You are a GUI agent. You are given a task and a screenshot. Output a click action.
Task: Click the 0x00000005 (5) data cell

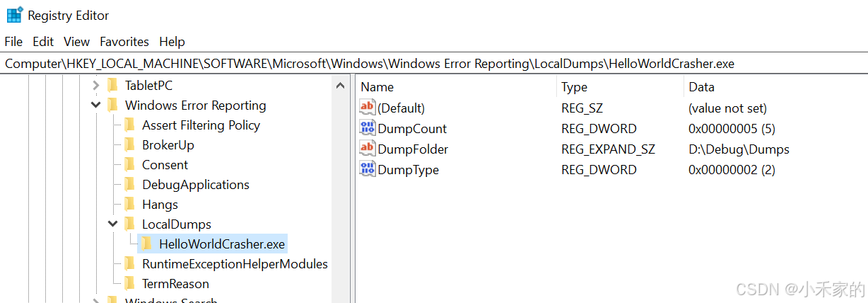point(732,129)
